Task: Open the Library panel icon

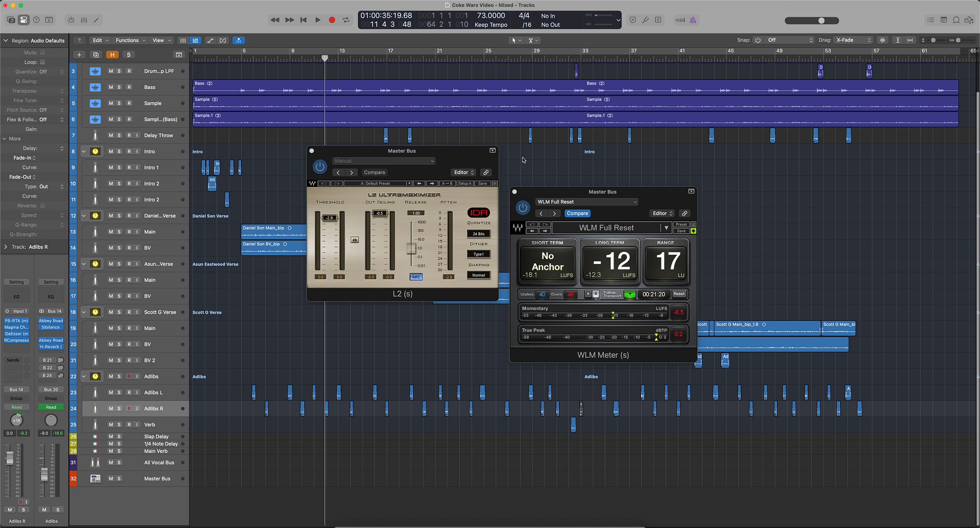Action: (11, 20)
